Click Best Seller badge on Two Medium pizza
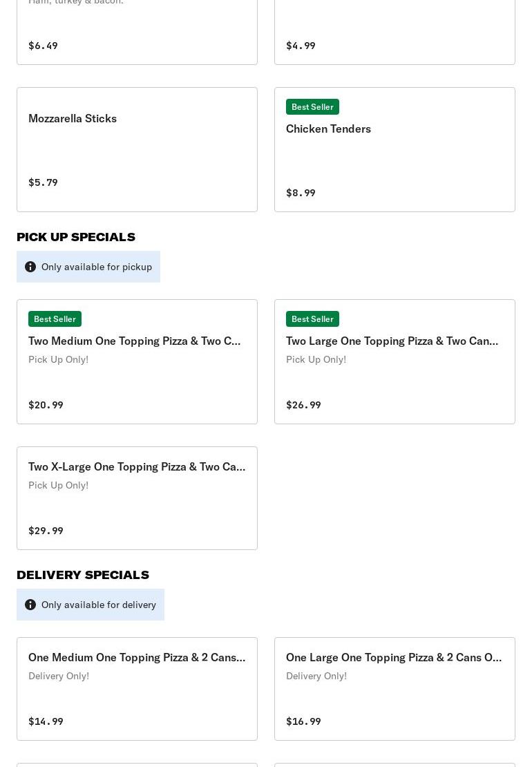The height and width of the screenshot is (767, 532). [x=55, y=319]
